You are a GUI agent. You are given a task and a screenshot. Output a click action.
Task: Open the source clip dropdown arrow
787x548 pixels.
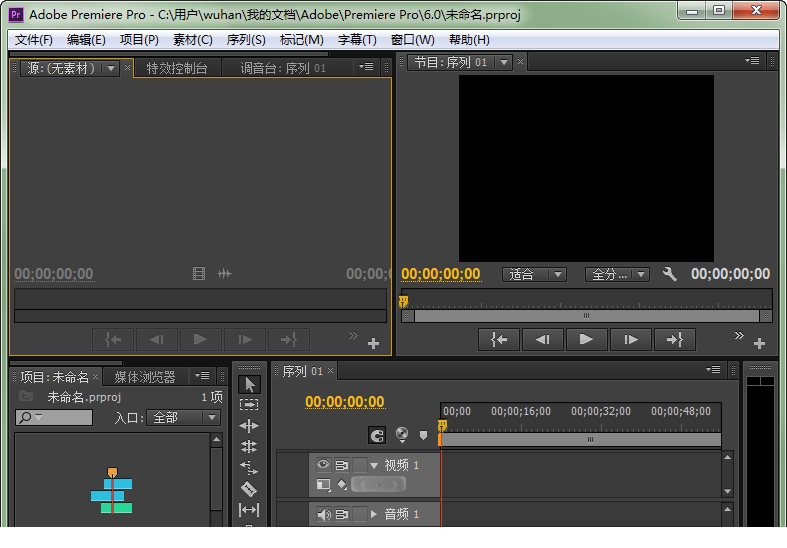110,68
